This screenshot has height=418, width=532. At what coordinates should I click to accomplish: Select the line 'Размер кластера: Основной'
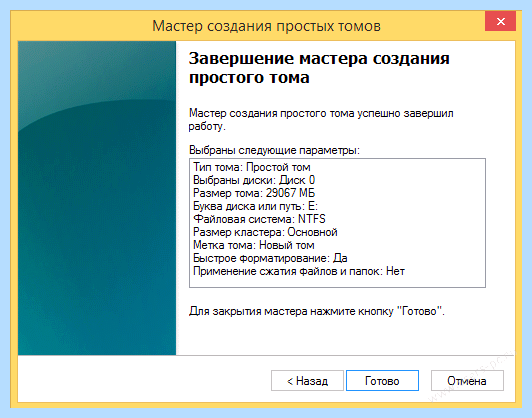pyautogui.click(x=265, y=232)
